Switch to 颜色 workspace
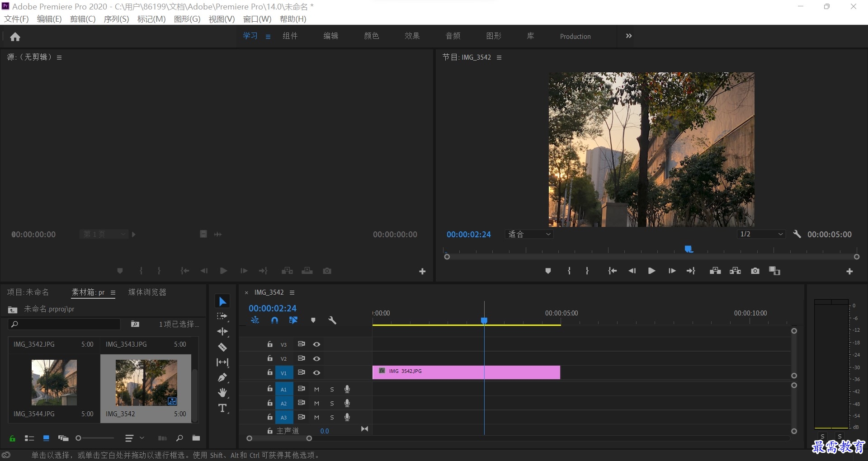 [372, 36]
